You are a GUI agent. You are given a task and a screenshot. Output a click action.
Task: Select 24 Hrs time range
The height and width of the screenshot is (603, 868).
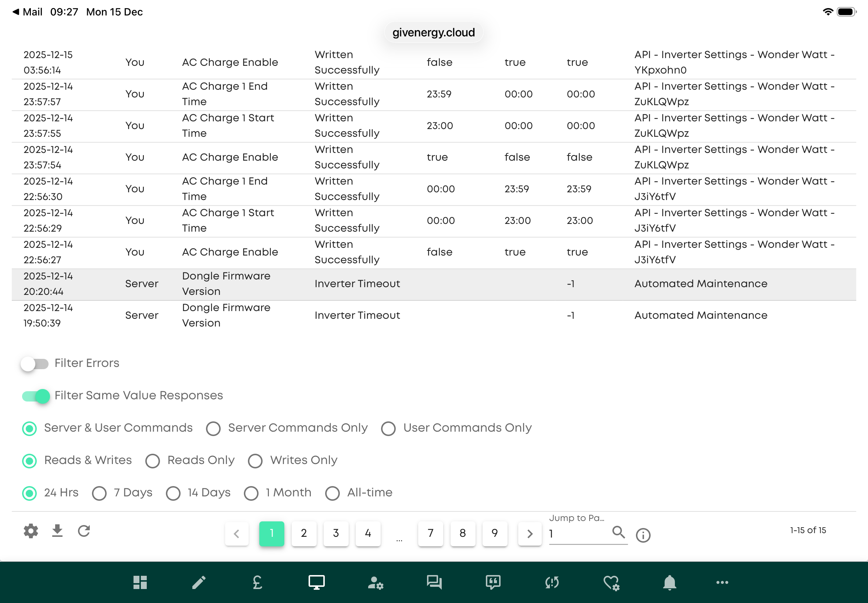coord(29,493)
